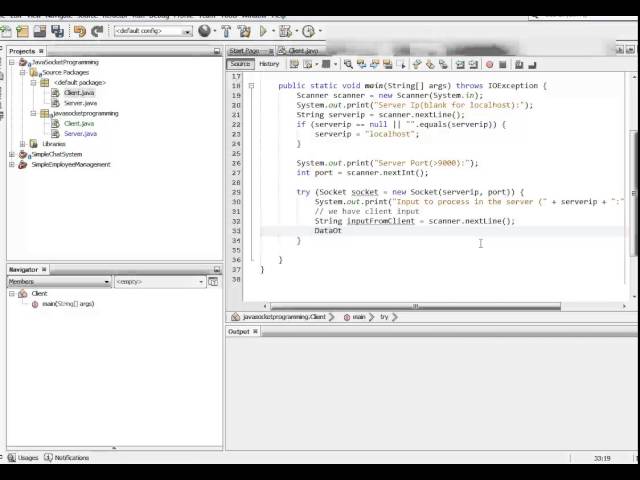This screenshot has width=640, height=480.
Task: Select the Source view button
Action: point(240,64)
